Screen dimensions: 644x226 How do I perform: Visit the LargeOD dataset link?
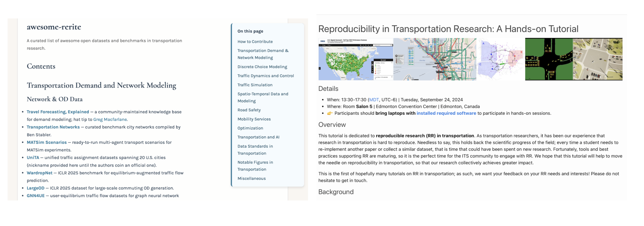36,188
